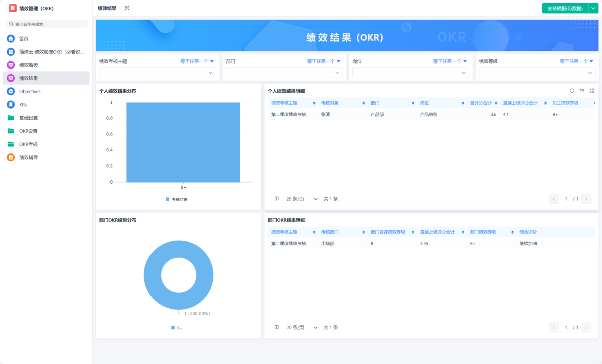
Task: Open 岗位 filter condition dropdown 等于任意一个
Action: [x=450, y=61]
